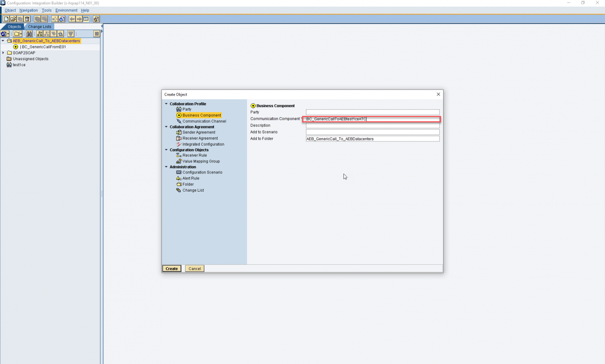The image size is (605, 364).
Task: Select Receiver Agreement object type
Action: coord(200,138)
